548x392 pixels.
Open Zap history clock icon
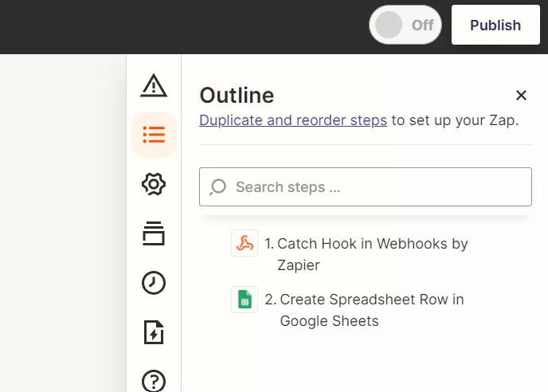pos(154,283)
